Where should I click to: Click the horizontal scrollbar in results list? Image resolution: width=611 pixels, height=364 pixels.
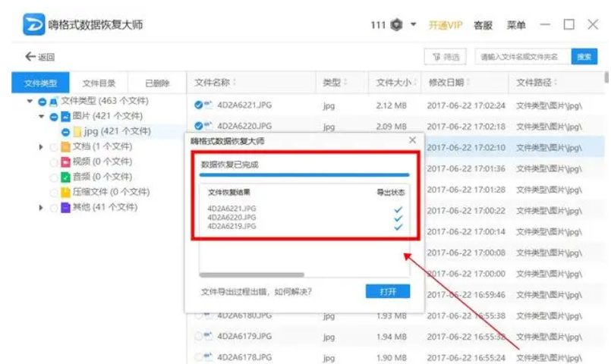(x=252, y=275)
